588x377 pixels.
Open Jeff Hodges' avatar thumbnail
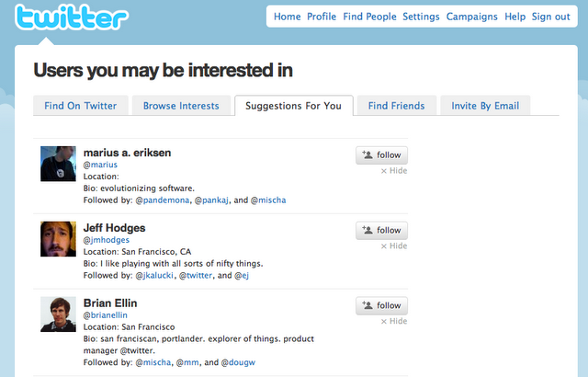coord(59,239)
